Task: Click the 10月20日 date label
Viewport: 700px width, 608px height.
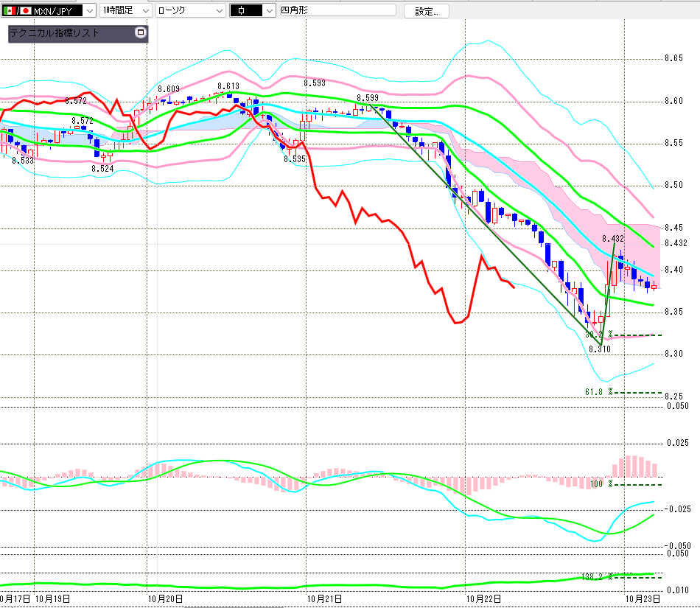Action: pos(165,599)
